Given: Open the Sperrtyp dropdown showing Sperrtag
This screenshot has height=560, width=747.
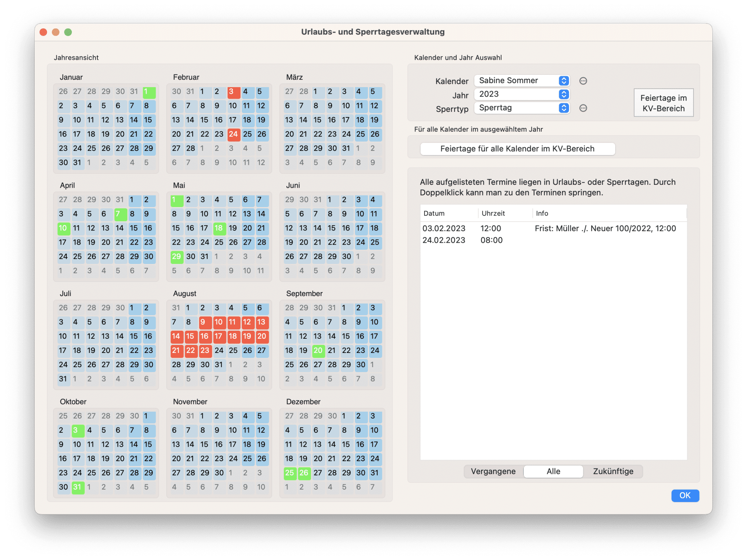Looking at the screenshot, I should (x=522, y=108).
